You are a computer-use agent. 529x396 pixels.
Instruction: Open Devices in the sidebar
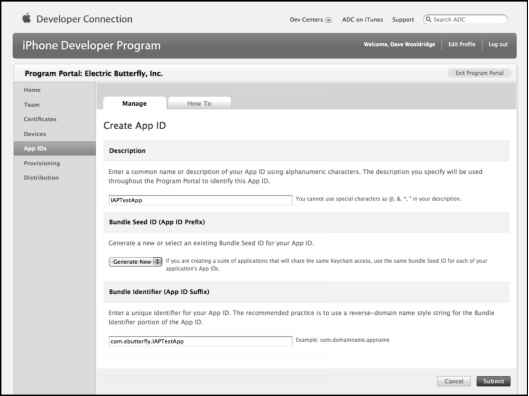35,134
